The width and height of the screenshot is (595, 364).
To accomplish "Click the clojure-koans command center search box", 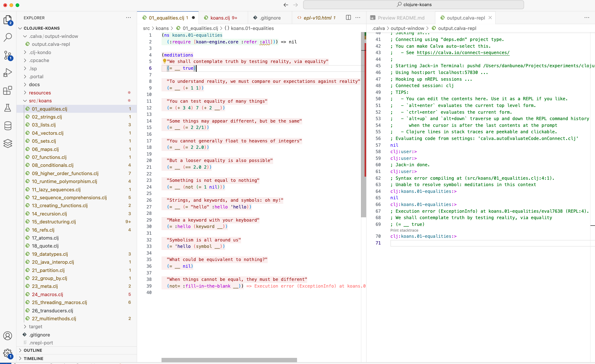I will coord(413,5).
